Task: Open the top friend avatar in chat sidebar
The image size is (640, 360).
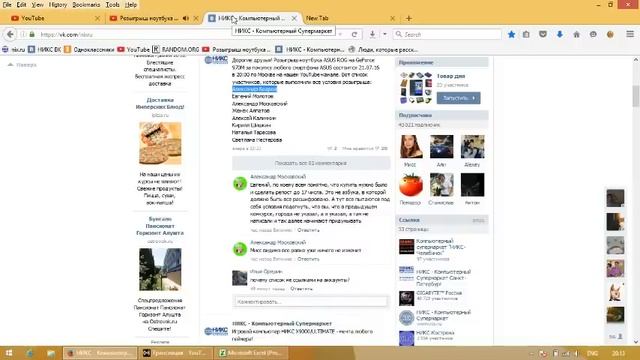Action: click(615, 198)
